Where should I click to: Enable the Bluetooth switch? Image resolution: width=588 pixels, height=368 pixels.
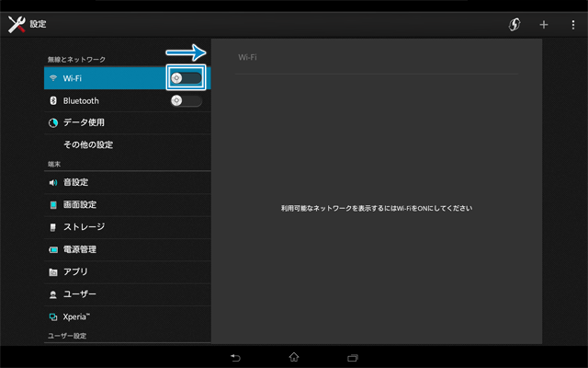click(186, 100)
